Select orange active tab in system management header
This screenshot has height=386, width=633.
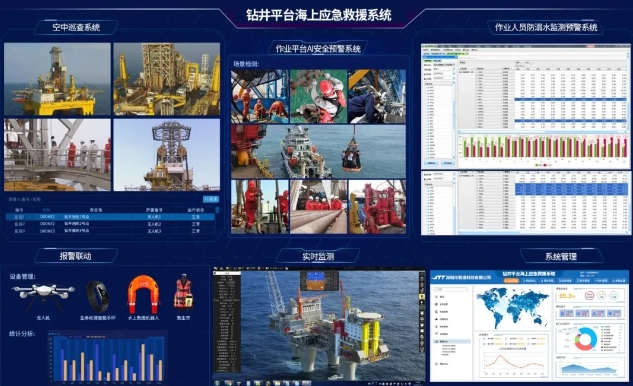pyautogui.click(x=511, y=280)
